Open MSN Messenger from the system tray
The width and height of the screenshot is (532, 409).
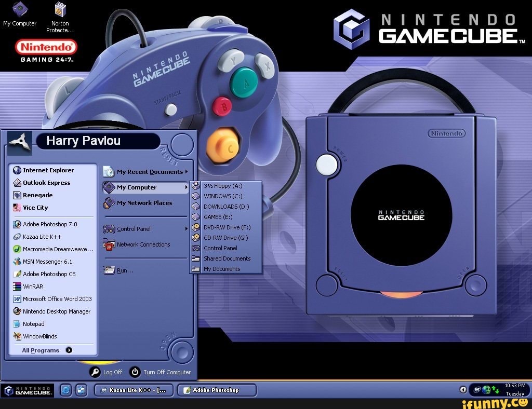[476, 390]
